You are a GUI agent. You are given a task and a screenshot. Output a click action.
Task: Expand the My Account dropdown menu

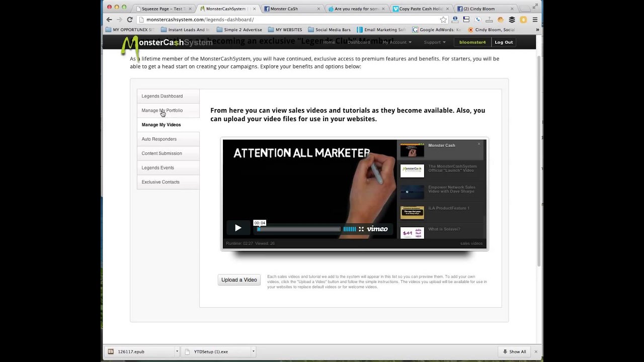(x=397, y=42)
